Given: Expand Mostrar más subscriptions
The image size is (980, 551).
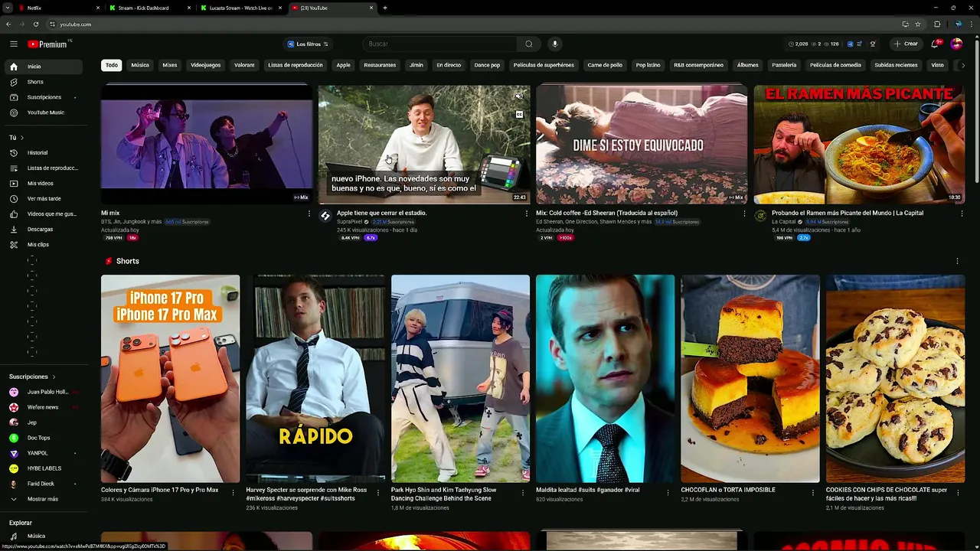Looking at the screenshot, I should (x=42, y=499).
